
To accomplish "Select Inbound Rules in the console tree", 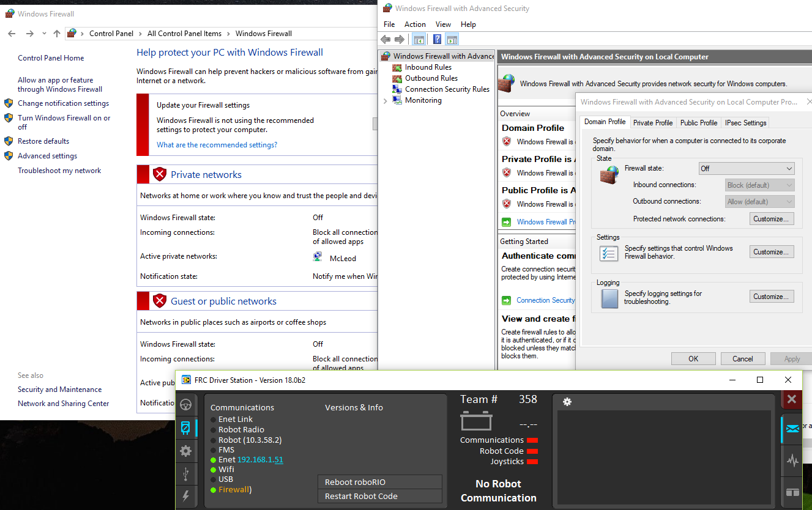I will pos(428,67).
